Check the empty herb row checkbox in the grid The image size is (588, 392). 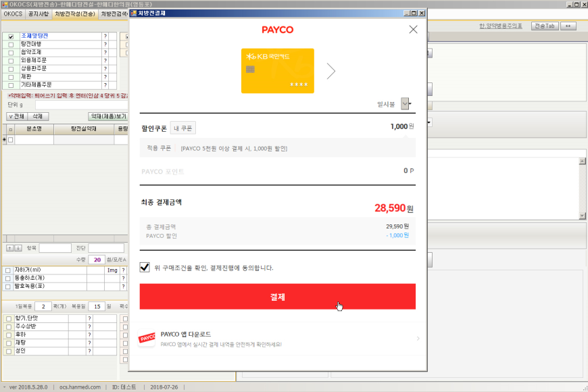pos(11,140)
